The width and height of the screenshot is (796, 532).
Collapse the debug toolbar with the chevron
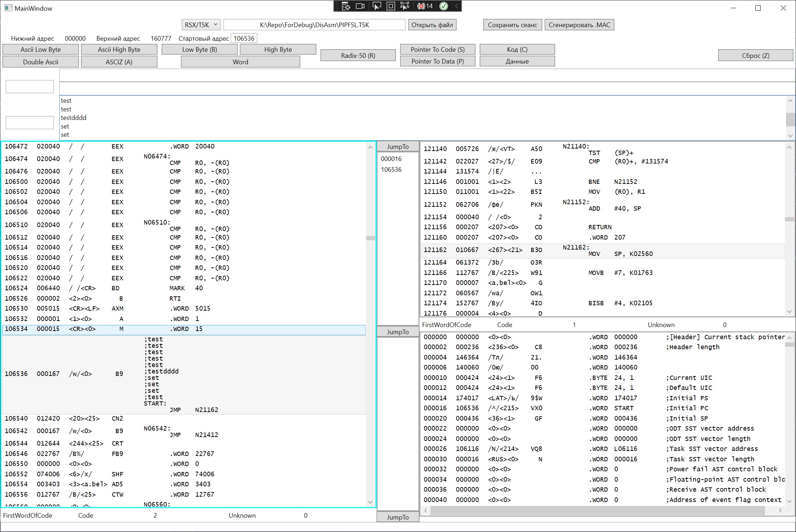(456, 6)
